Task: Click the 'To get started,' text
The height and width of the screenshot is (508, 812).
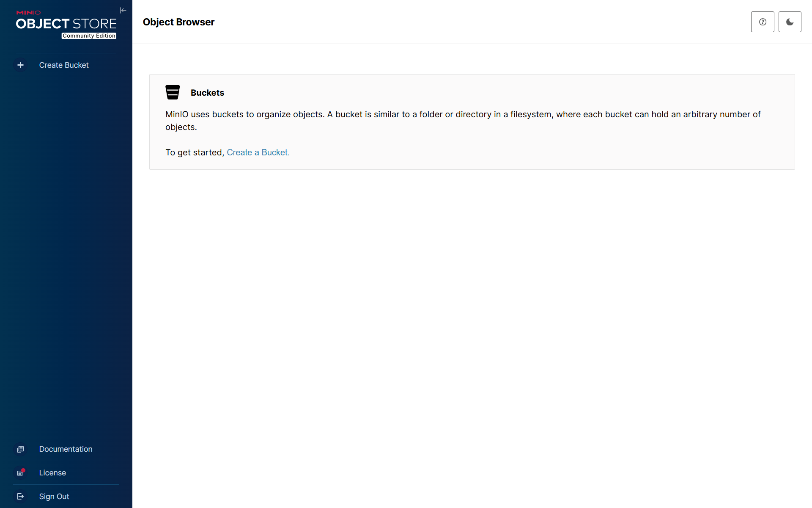Action: click(195, 152)
